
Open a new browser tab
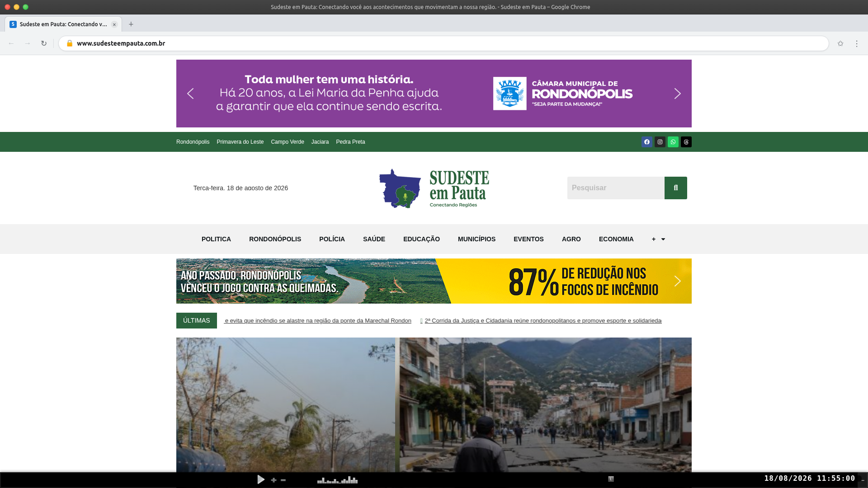[x=131, y=24]
